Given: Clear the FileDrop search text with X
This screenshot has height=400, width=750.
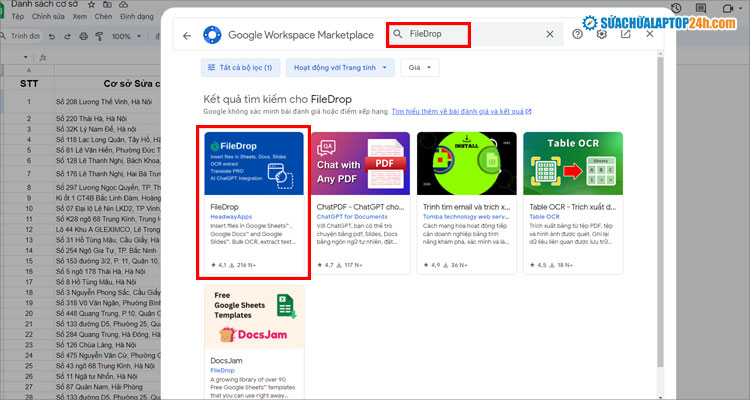Looking at the screenshot, I should pos(549,34).
